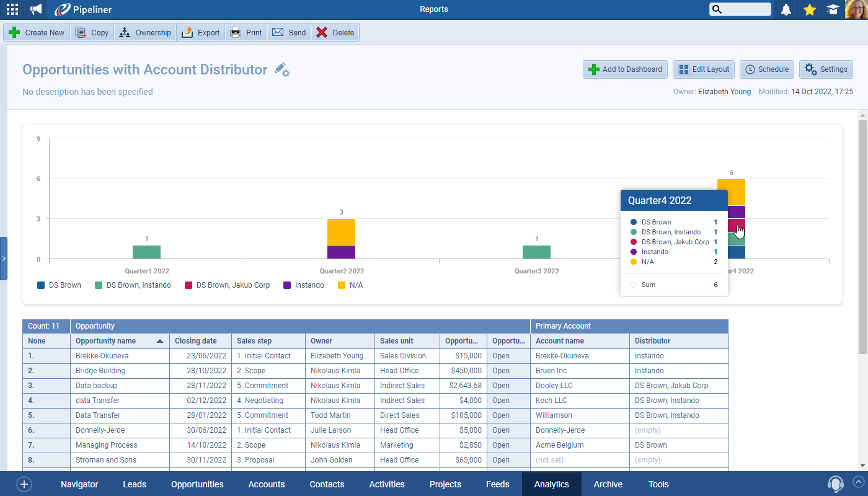This screenshot has width=868, height=496.
Task: Click the yellow N/A segment in Quarter2 bar
Action: [341, 232]
